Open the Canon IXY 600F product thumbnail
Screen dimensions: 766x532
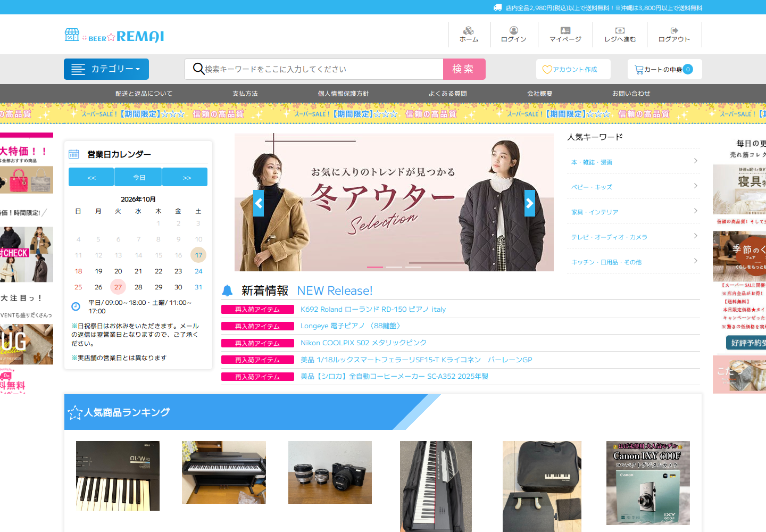tap(648, 483)
